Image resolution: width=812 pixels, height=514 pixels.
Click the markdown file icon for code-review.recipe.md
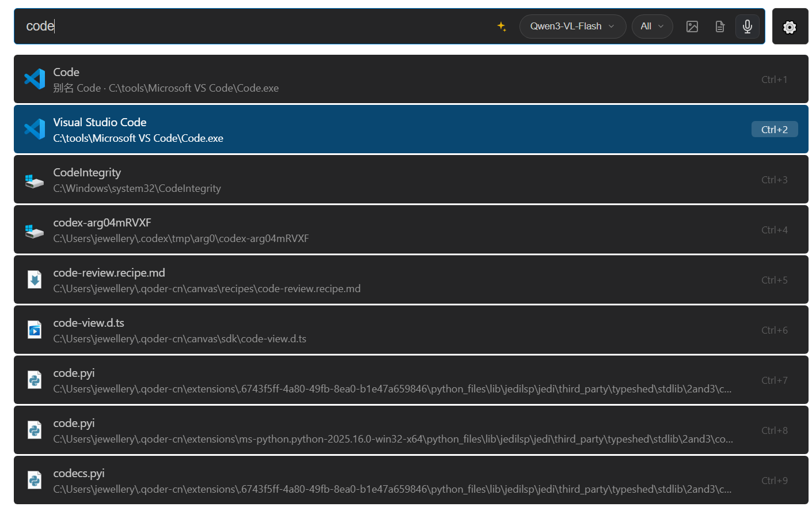(x=35, y=279)
